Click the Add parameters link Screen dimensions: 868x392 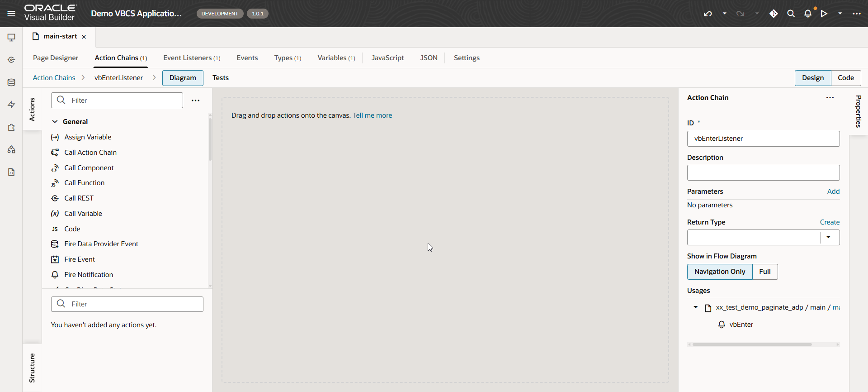pyautogui.click(x=833, y=191)
